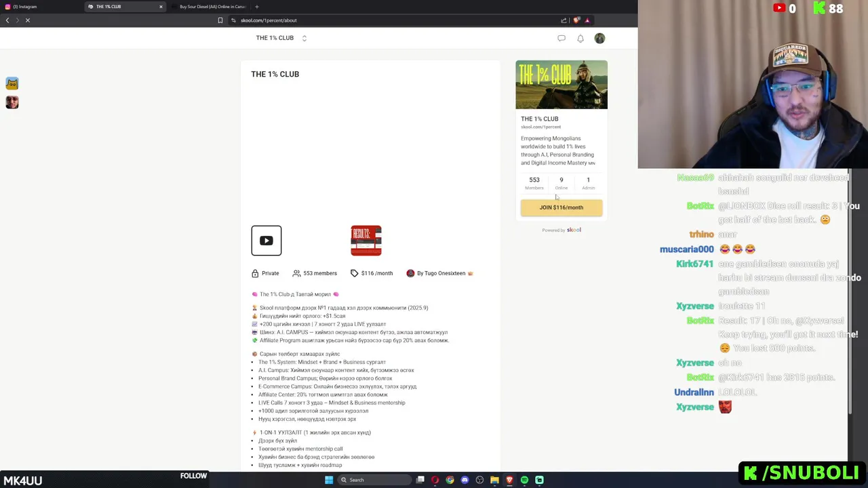Viewport: 868px width, 488px height.
Task: Switch to the Buy Sour Diesel tab
Action: 209,7
